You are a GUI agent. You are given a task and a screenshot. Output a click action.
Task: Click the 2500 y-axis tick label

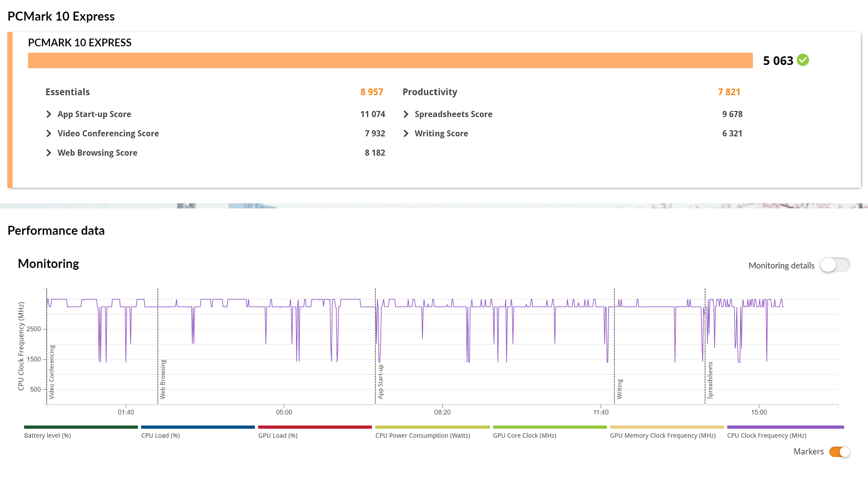coord(33,329)
